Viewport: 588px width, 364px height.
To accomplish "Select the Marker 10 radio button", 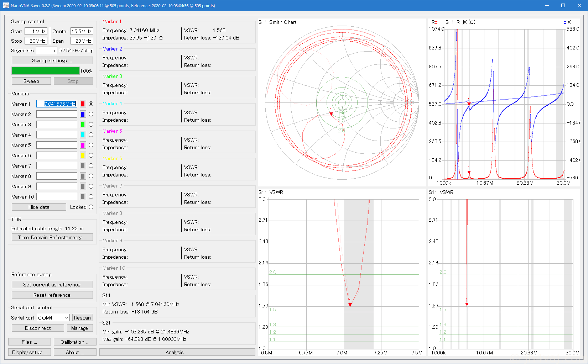I will tap(91, 197).
